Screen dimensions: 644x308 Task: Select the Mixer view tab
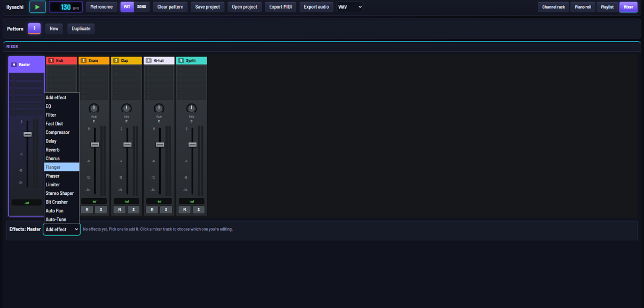(x=629, y=7)
